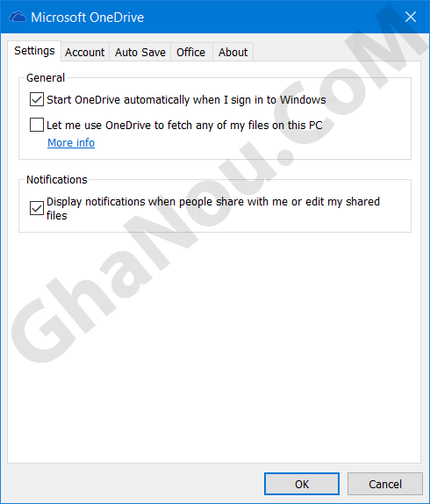The image size is (430, 504).
Task: Confirm changes with the OK button
Action: point(302,484)
